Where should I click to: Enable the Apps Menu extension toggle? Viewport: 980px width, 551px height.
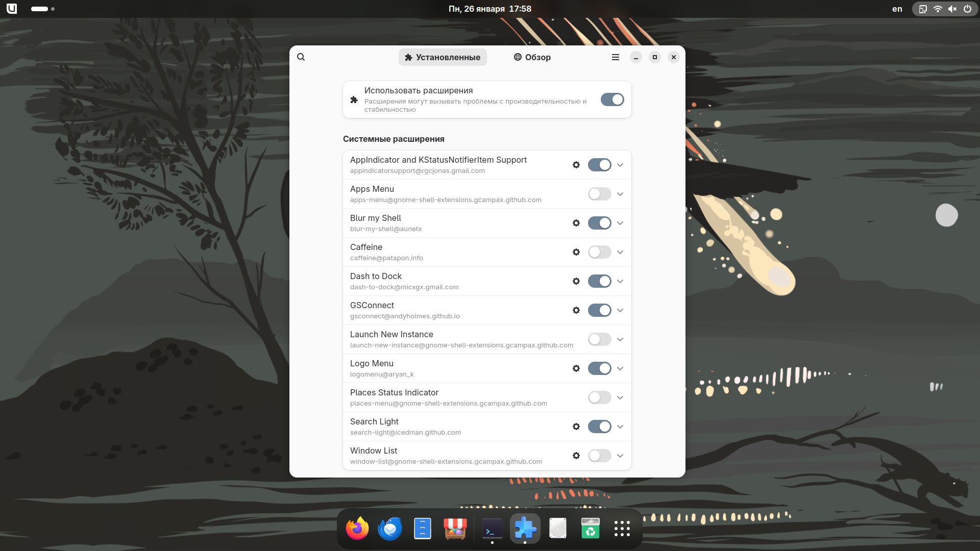pos(599,194)
